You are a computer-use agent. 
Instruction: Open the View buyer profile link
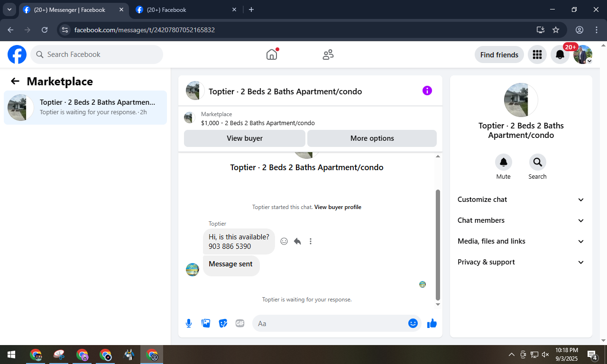(x=338, y=207)
